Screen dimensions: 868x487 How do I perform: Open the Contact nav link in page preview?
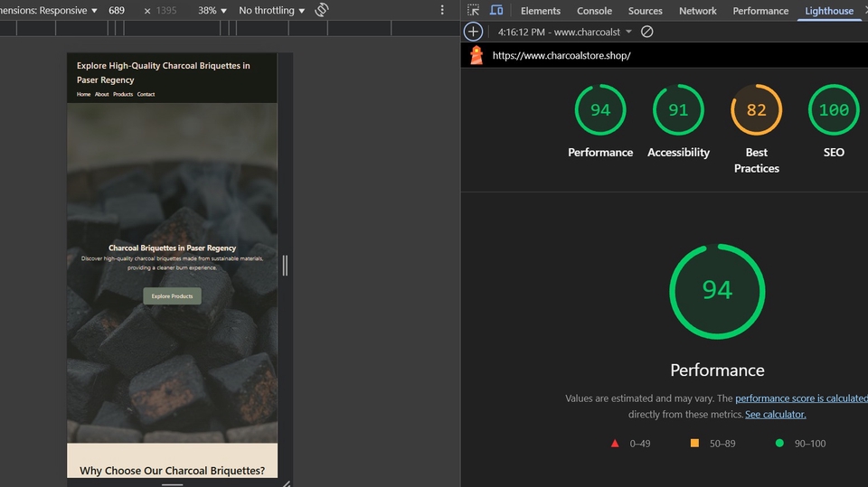pyautogui.click(x=146, y=94)
